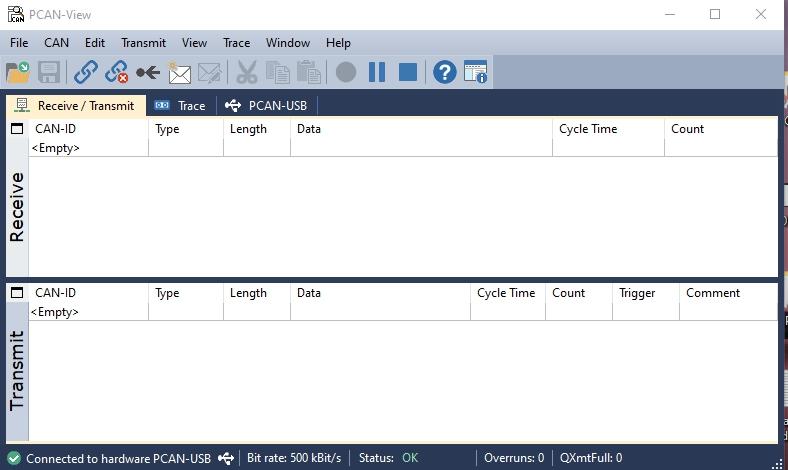This screenshot has height=470, width=788.
Task: Select the <Empty> row in Receive list
Action: 403,148
